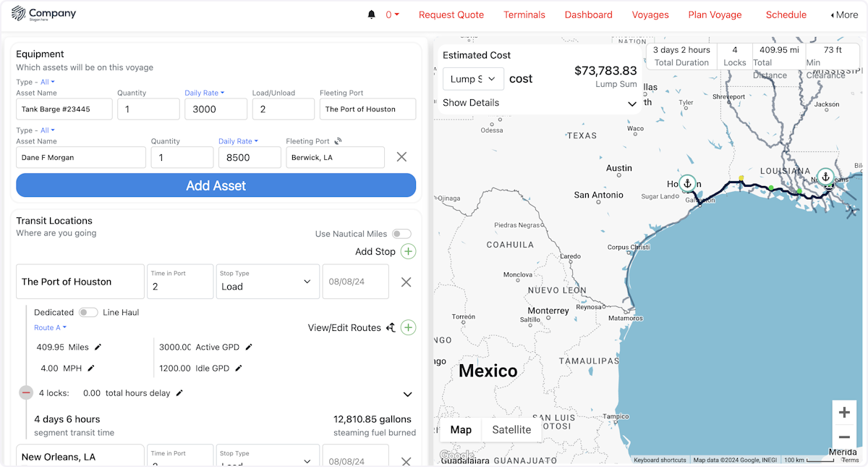
Task: Click the green Add Stop plus icon
Action: [408, 251]
